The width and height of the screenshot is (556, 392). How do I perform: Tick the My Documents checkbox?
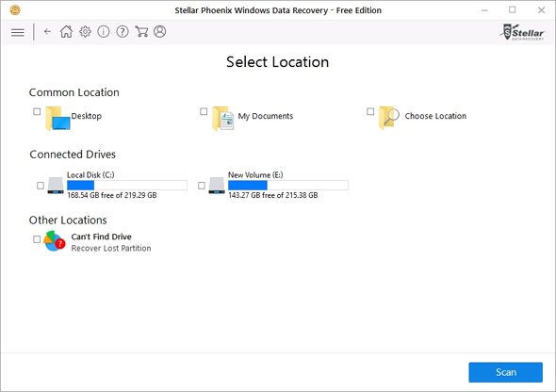click(x=204, y=111)
